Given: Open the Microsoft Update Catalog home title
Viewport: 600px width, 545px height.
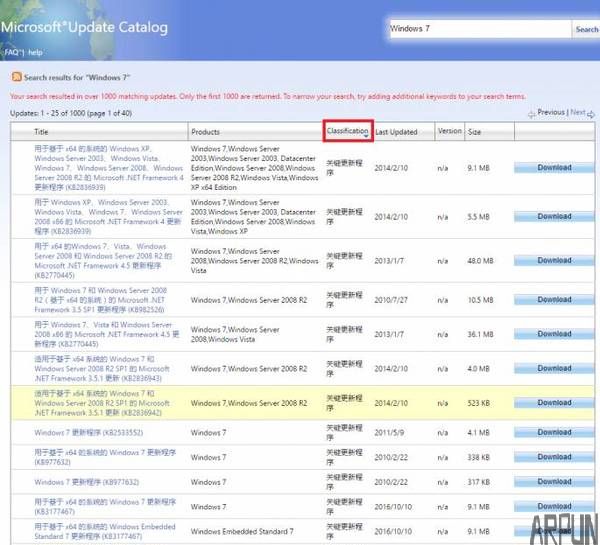Looking at the screenshot, I should coord(85,27).
